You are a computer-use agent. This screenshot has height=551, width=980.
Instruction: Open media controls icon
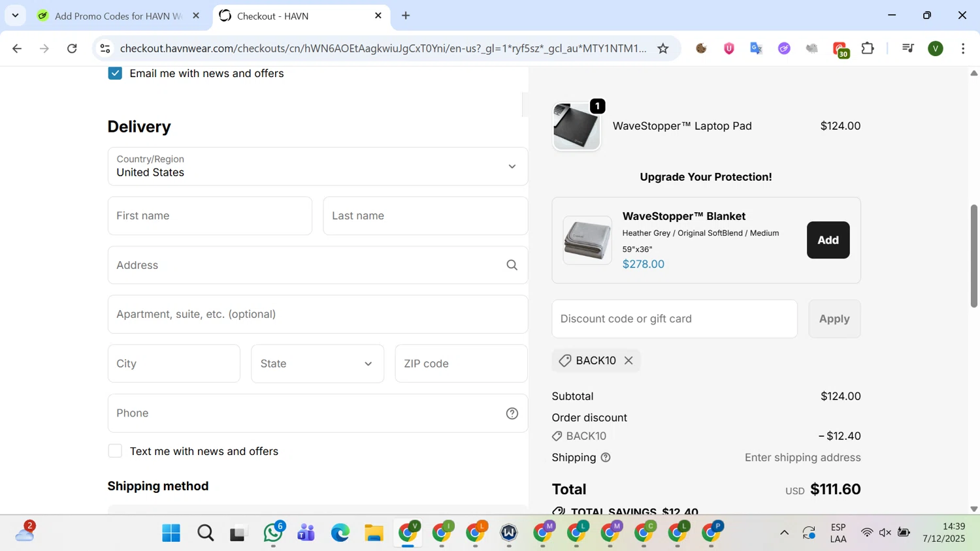coord(907,48)
